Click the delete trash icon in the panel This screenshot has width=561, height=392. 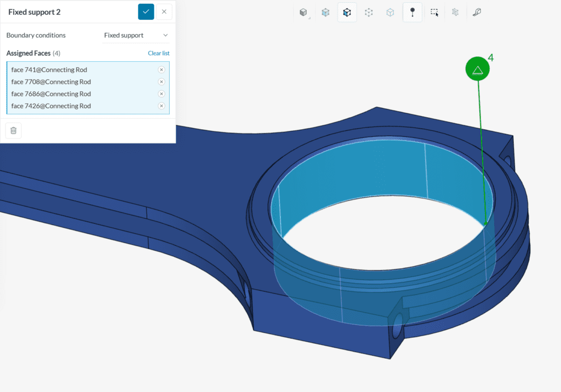point(13,130)
